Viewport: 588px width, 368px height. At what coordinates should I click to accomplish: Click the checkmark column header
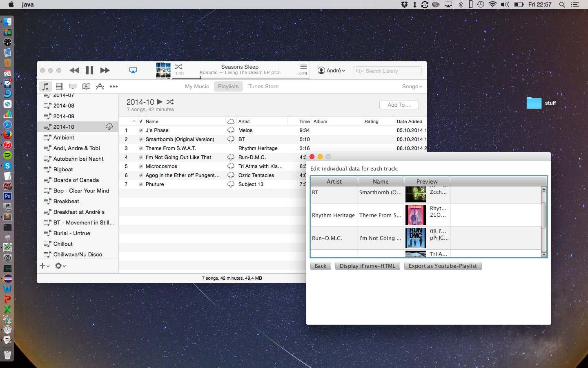[x=141, y=121]
